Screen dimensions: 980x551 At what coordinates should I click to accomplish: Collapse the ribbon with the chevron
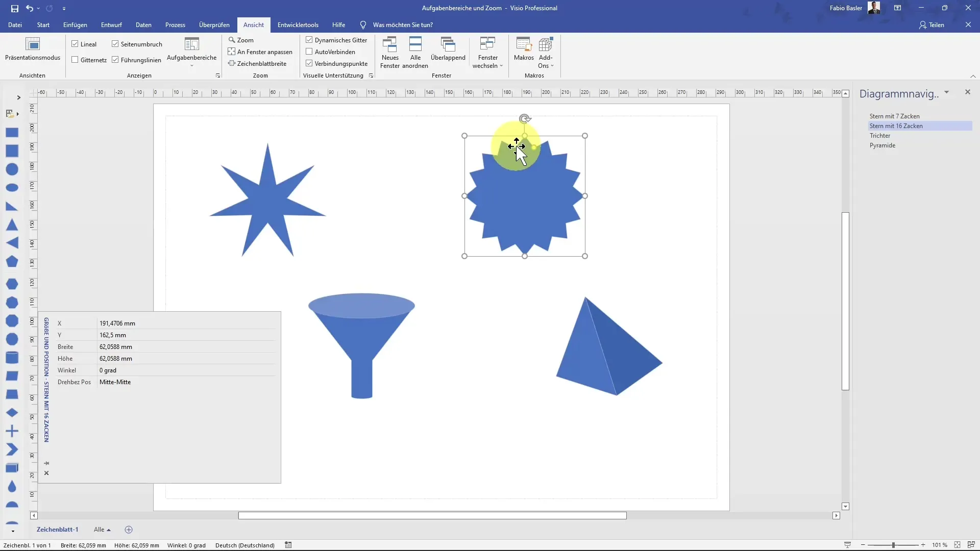tap(973, 76)
